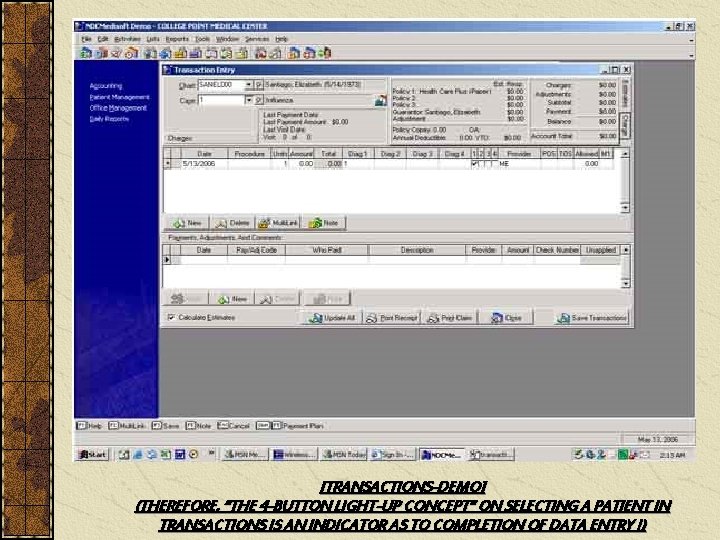Click scroll-down arrow of charges grid
This screenshot has height=540, width=720.
click(624, 208)
